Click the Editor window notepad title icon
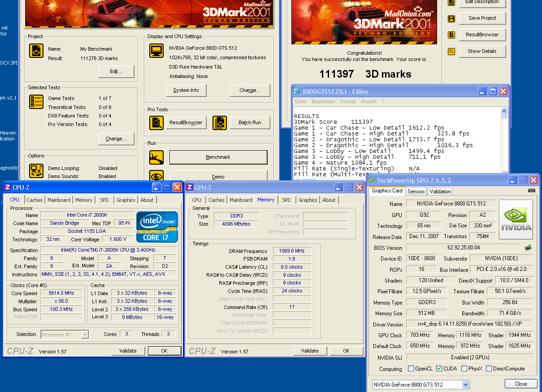This screenshot has width=542, height=392. click(x=298, y=91)
